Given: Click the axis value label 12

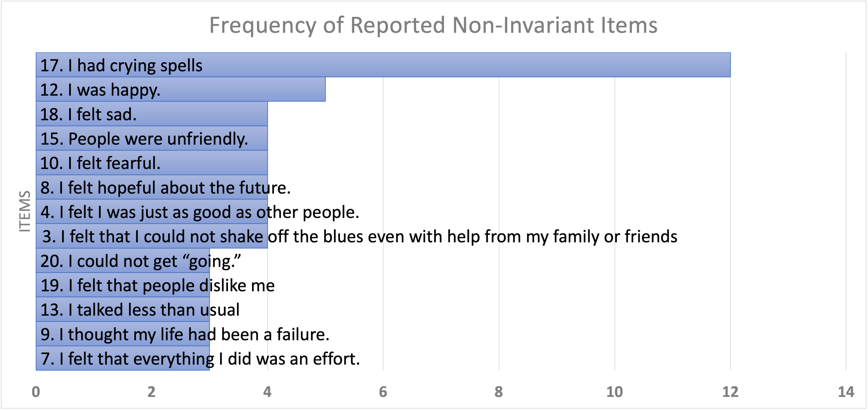Looking at the screenshot, I should 730,392.
